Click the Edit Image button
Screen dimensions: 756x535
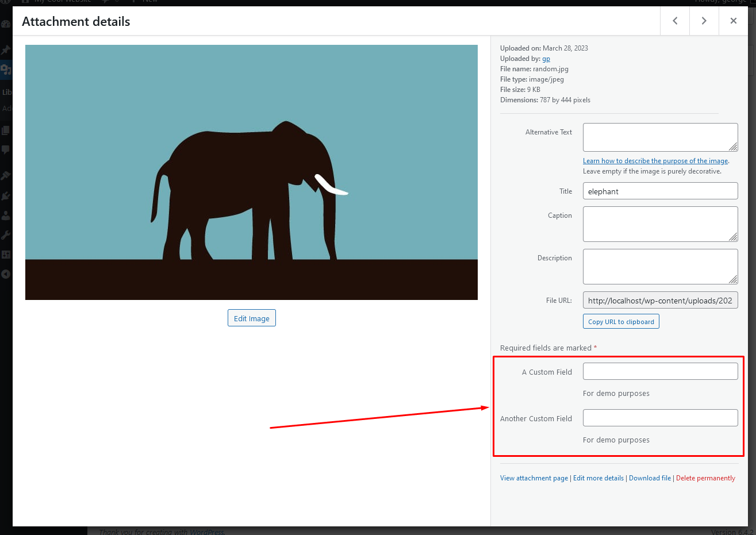point(252,318)
